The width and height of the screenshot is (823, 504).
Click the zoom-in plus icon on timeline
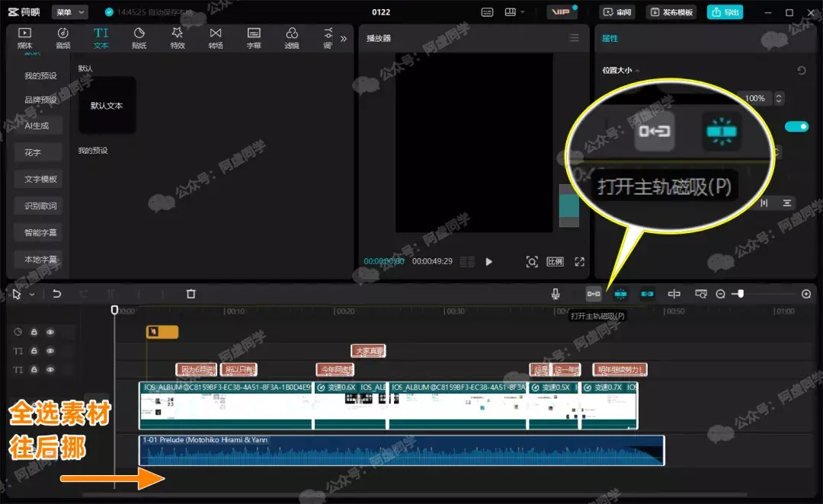point(806,294)
